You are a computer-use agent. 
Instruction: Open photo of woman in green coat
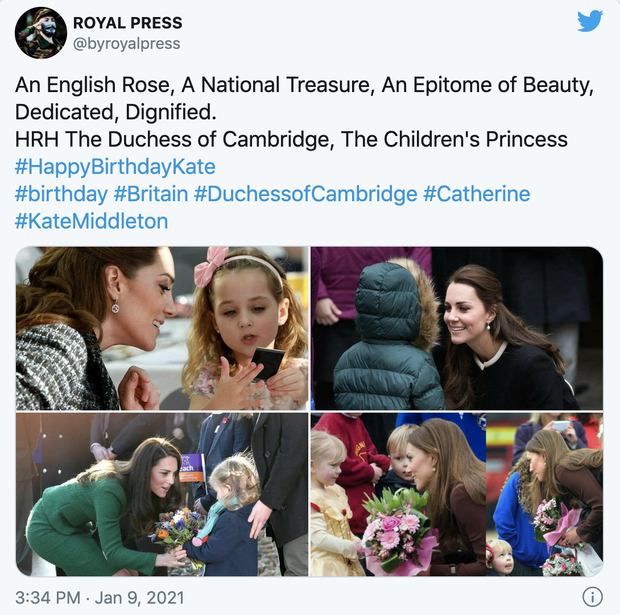pos(162,494)
